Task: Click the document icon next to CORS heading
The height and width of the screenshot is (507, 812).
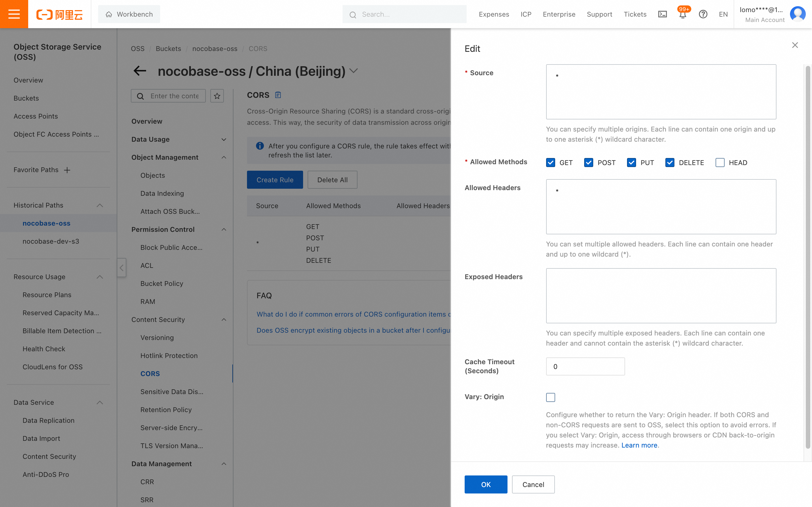Action: [x=278, y=95]
